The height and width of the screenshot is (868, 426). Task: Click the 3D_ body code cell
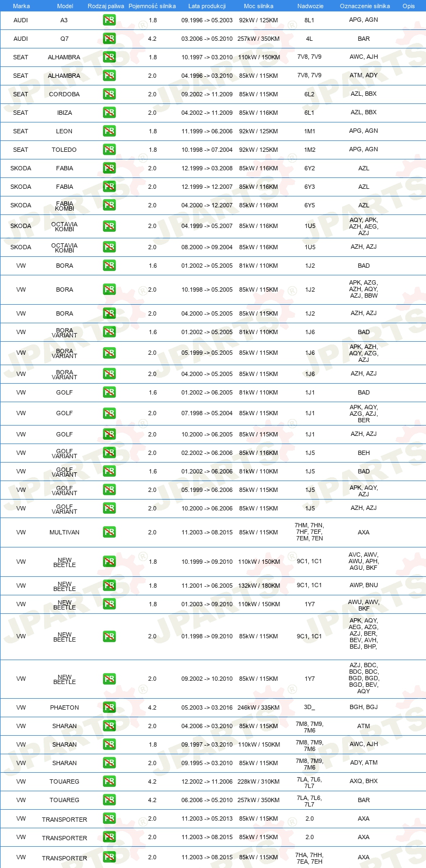click(309, 707)
